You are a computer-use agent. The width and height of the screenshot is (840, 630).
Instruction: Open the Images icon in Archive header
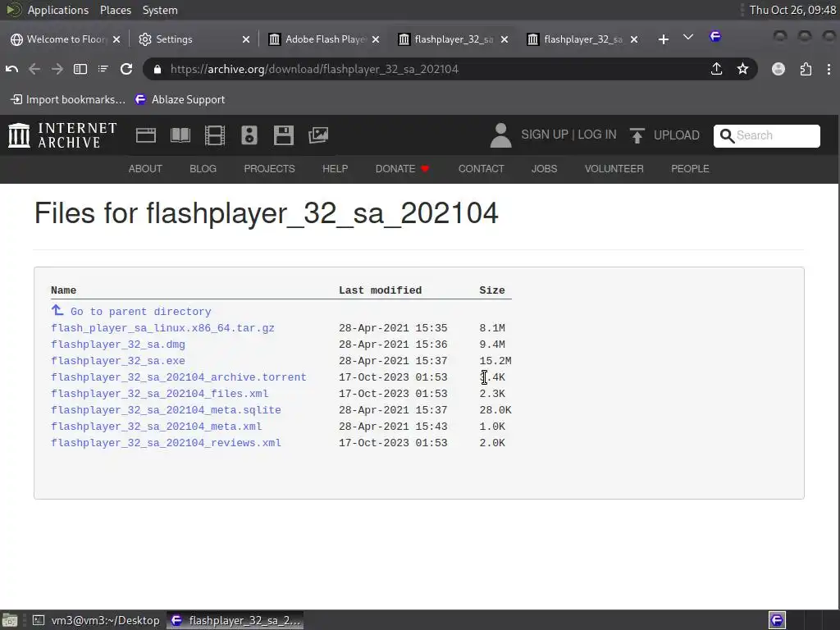click(x=318, y=135)
